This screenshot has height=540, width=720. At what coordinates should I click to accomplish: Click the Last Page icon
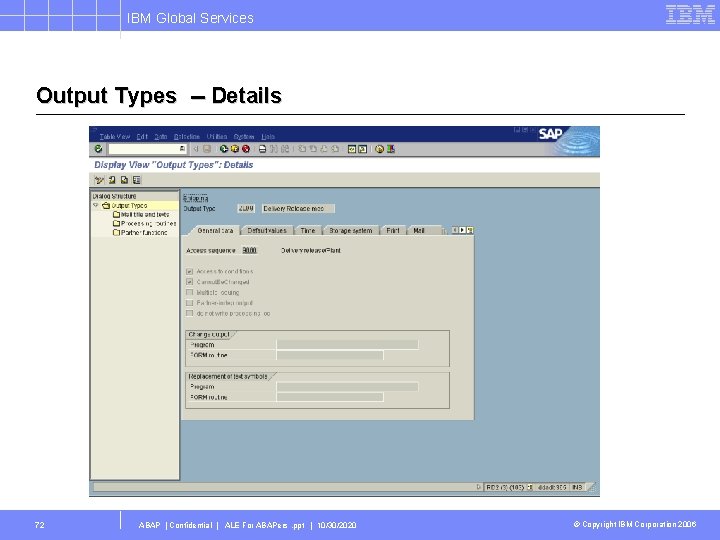pos(335,149)
